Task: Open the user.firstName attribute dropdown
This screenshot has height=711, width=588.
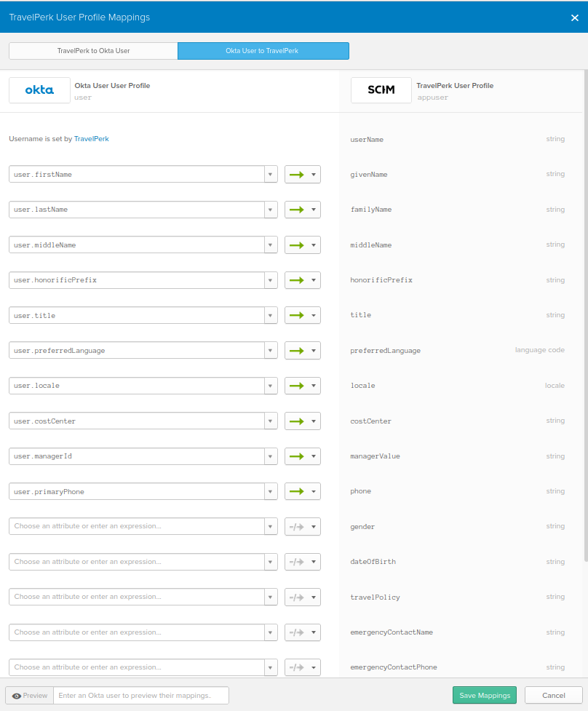Action: (x=271, y=174)
